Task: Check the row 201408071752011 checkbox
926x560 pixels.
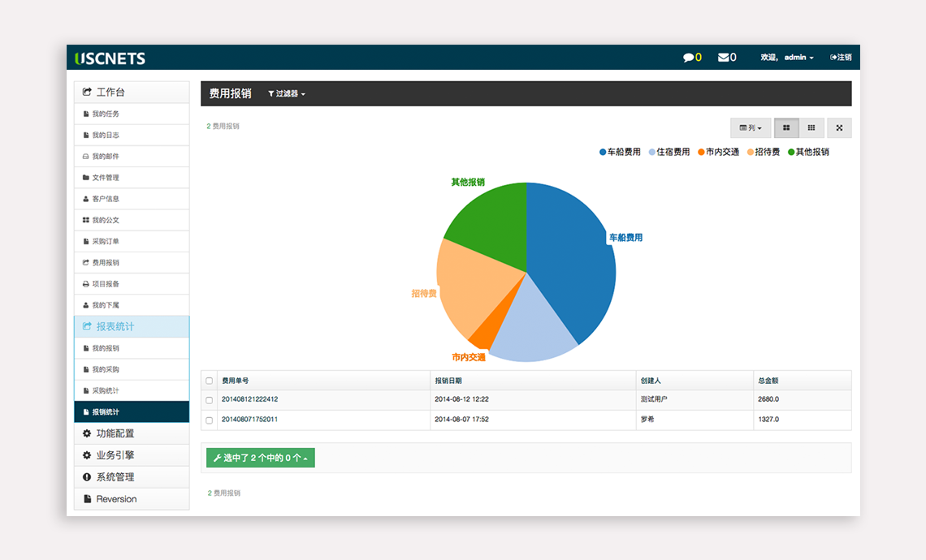Action: pyautogui.click(x=210, y=420)
